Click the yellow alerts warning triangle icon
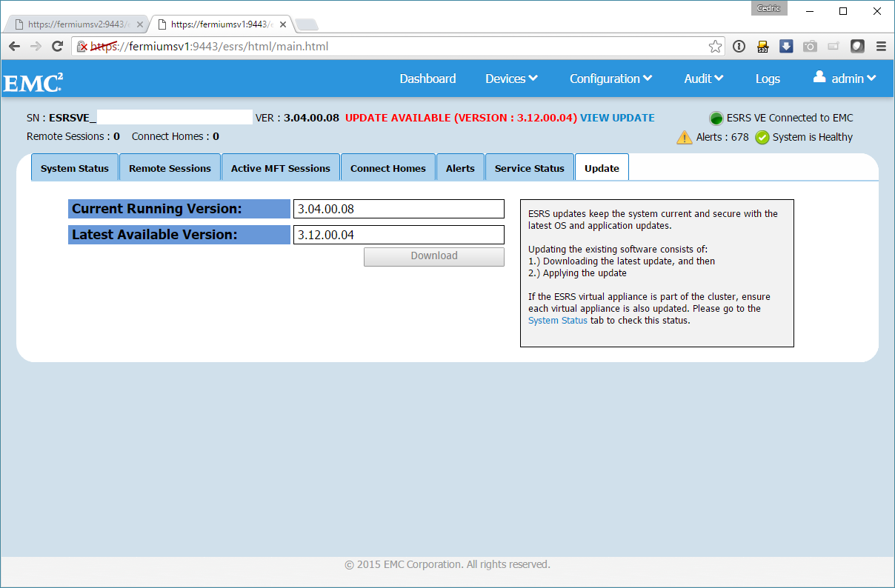895x588 pixels. 684,138
